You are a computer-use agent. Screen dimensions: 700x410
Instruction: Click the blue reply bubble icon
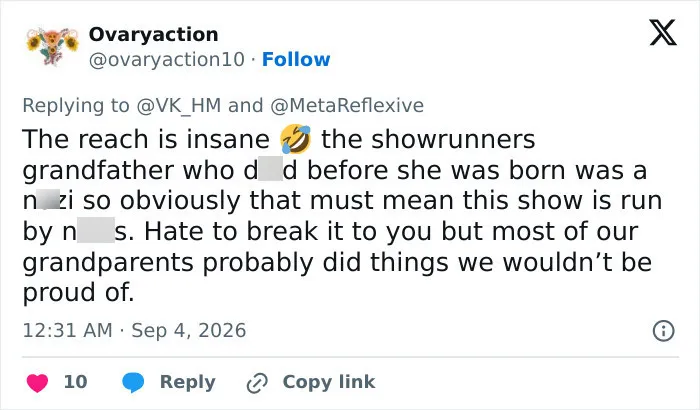coord(133,382)
